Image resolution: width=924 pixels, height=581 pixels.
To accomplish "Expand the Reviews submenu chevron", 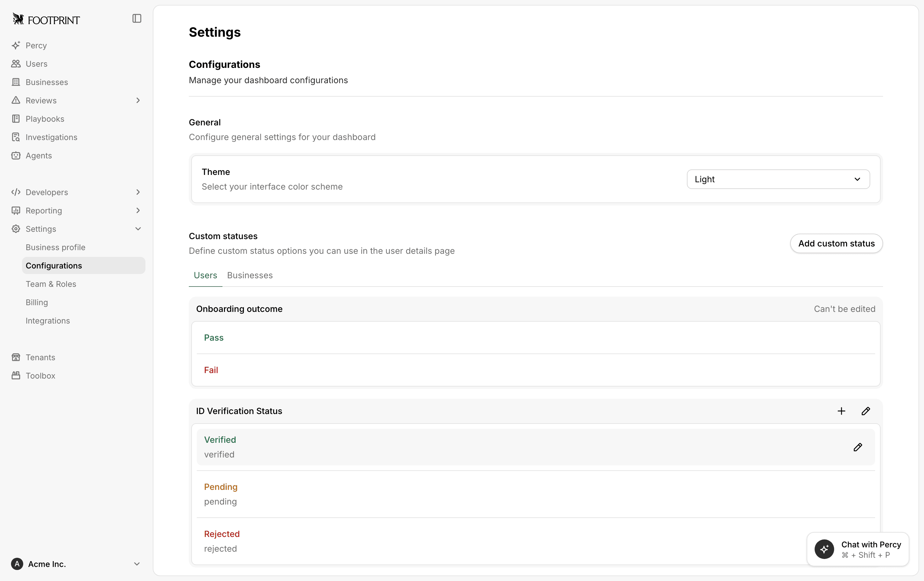I will pyautogui.click(x=138, y=101).
